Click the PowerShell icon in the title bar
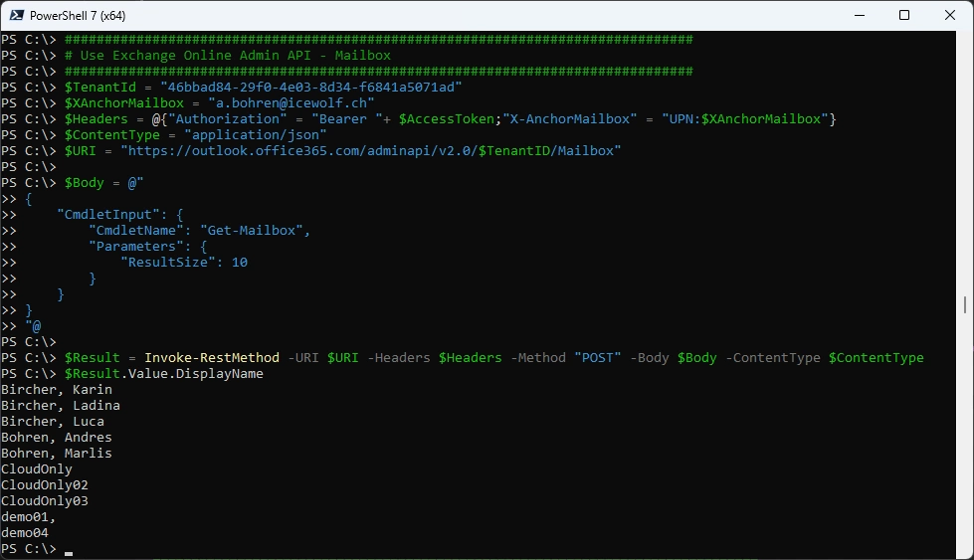Viewport: 974px width, 560px height. [16, 15]
